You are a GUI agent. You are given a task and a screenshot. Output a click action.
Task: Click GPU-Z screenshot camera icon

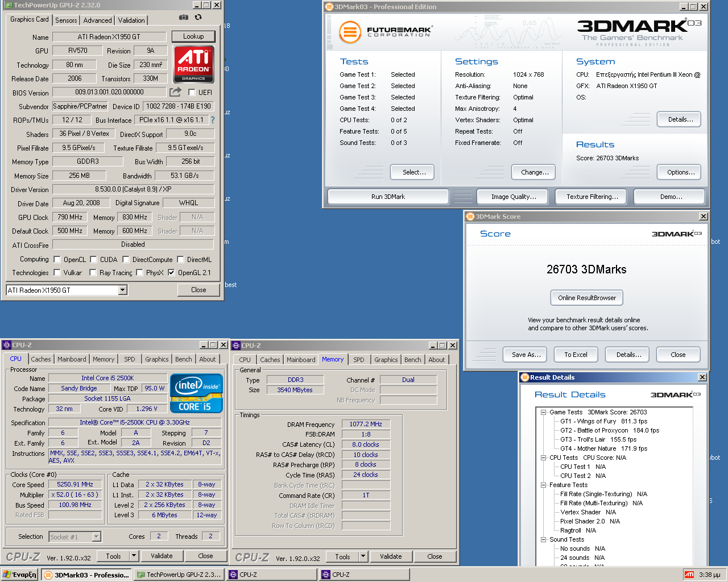184,18
